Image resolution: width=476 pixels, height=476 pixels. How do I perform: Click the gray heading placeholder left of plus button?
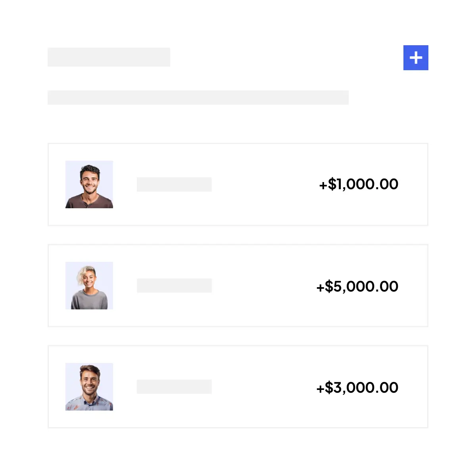(x=109, y=57)
